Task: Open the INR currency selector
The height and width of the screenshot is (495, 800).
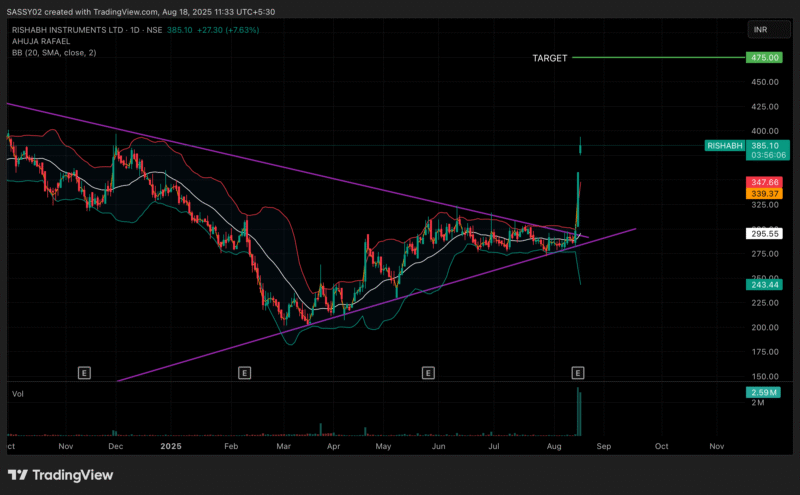Action: pyautogui.click(x=763, y=30)
